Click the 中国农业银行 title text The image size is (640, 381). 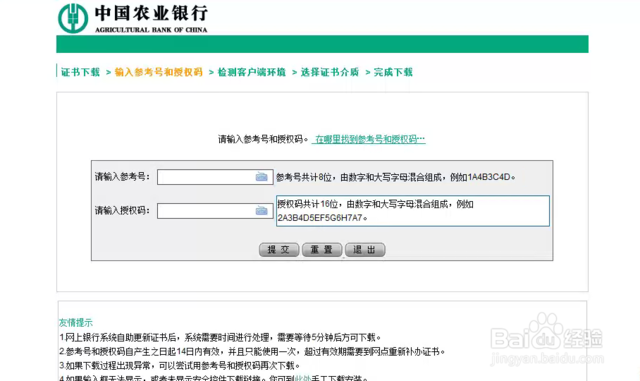pyautogui.click(x=151, y=13)
